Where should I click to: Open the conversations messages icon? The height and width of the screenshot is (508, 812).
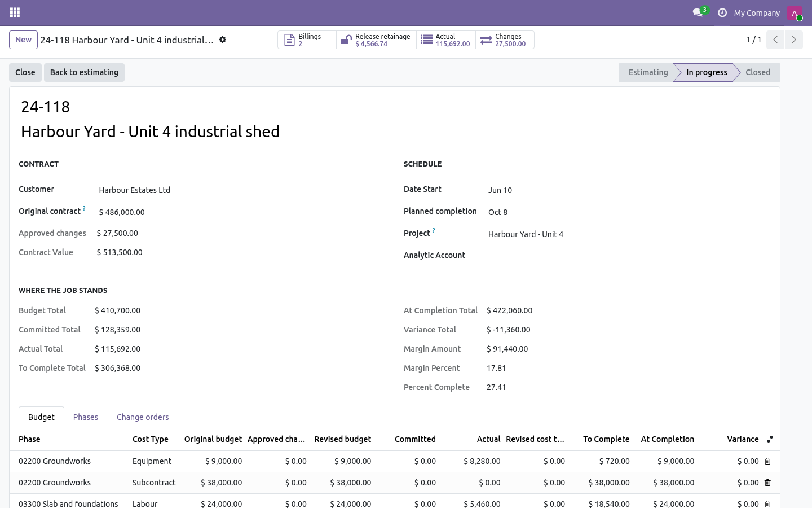pyautogui.click(x=698, y=12)
